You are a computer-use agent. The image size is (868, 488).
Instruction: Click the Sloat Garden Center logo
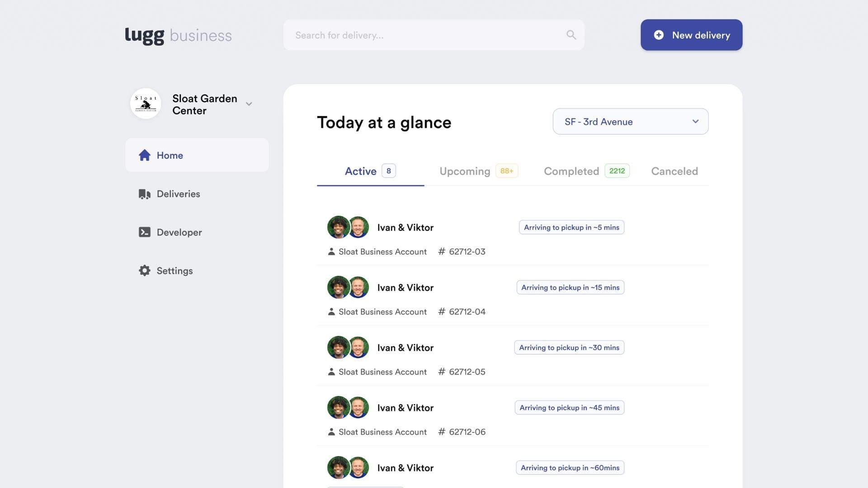(x=146, y=104)
